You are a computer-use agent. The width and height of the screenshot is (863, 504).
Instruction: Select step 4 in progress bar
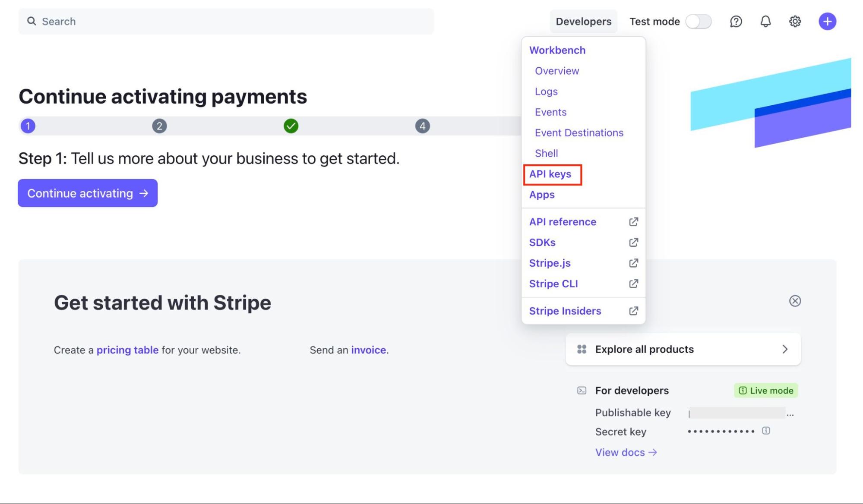(422, 126)
